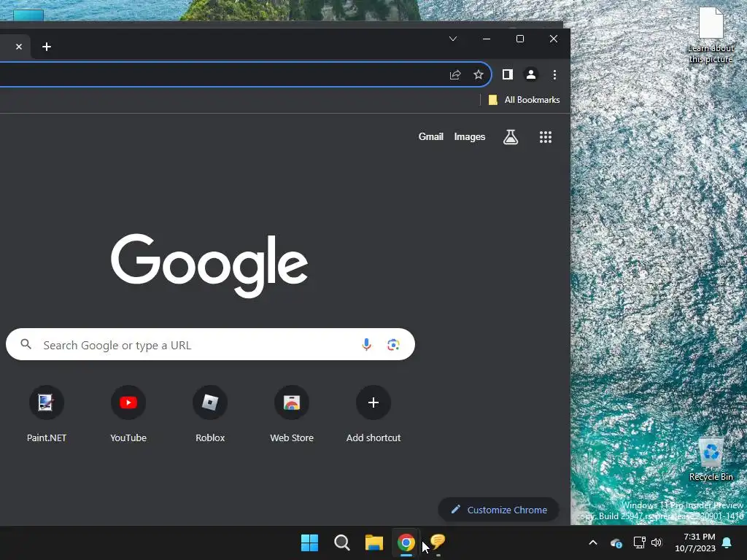This screenshot has width=747, height=560.
Task: Select the Recycle Bin desktop icon
Action: coord(711,459)
